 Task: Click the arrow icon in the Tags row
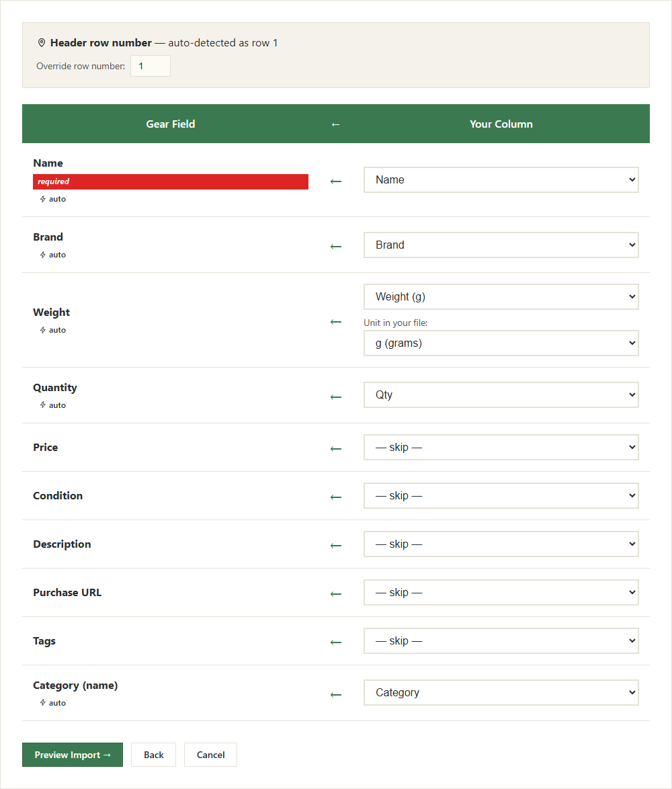[x=336, y=642]
